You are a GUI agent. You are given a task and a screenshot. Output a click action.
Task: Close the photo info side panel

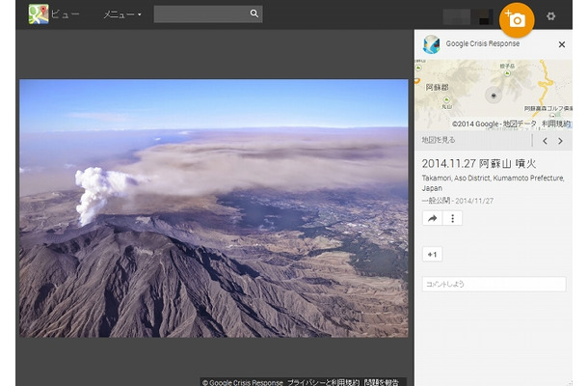coord(562,44)
